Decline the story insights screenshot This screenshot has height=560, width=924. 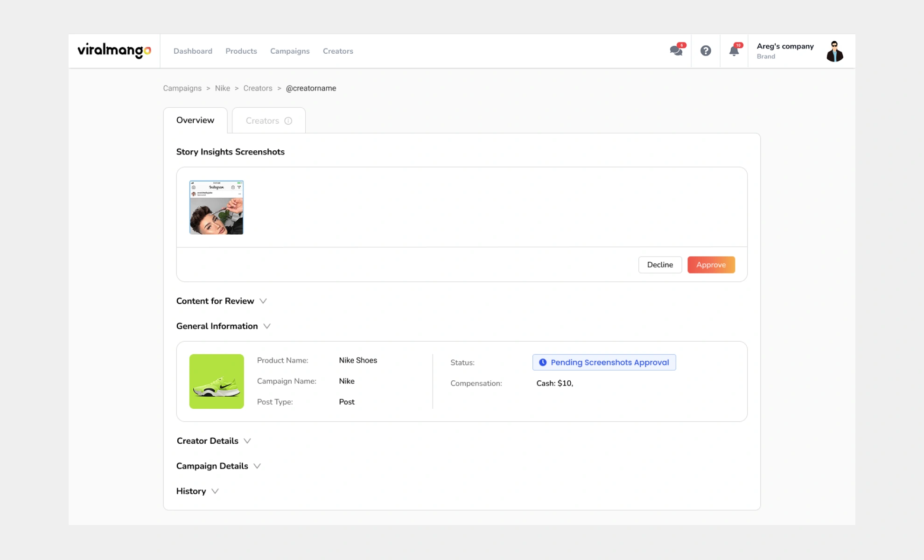point(660,265)
